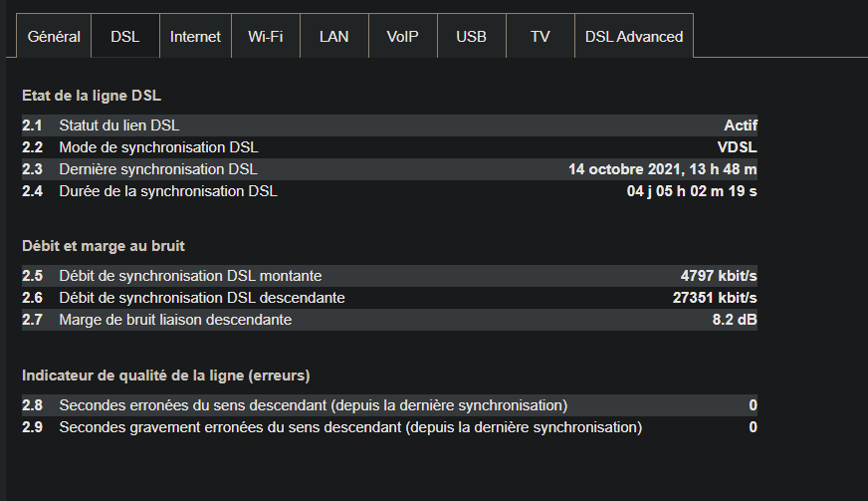Screen dimensions: 868x501
Task: Open the TV tab
Action: click(x=541, y=37)
